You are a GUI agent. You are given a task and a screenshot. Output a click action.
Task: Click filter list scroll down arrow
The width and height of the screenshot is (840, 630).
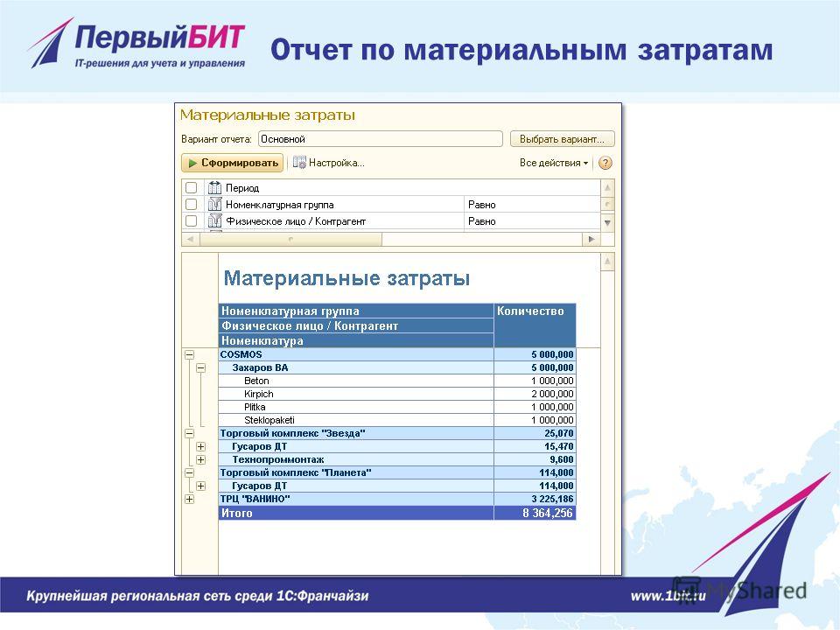[607, 222]
